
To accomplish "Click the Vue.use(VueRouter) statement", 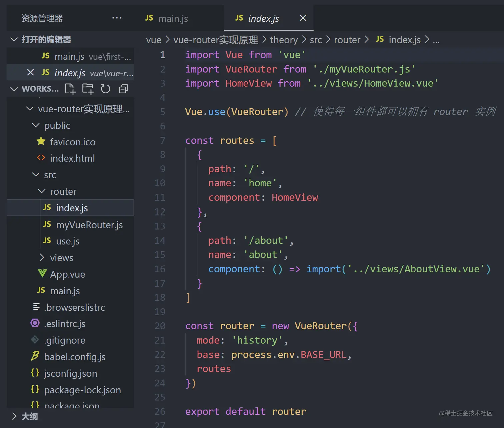I will tap(237, 112).
